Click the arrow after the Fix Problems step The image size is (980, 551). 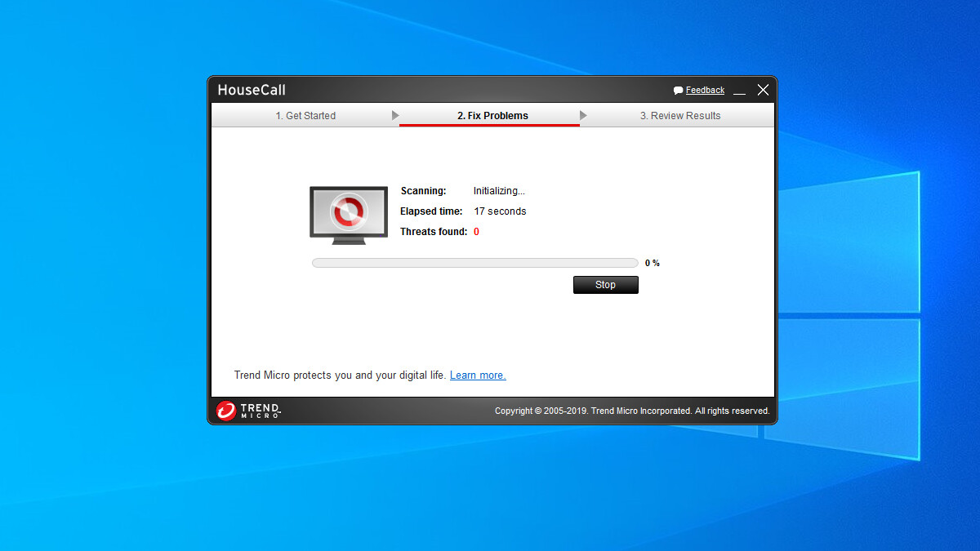583,115
